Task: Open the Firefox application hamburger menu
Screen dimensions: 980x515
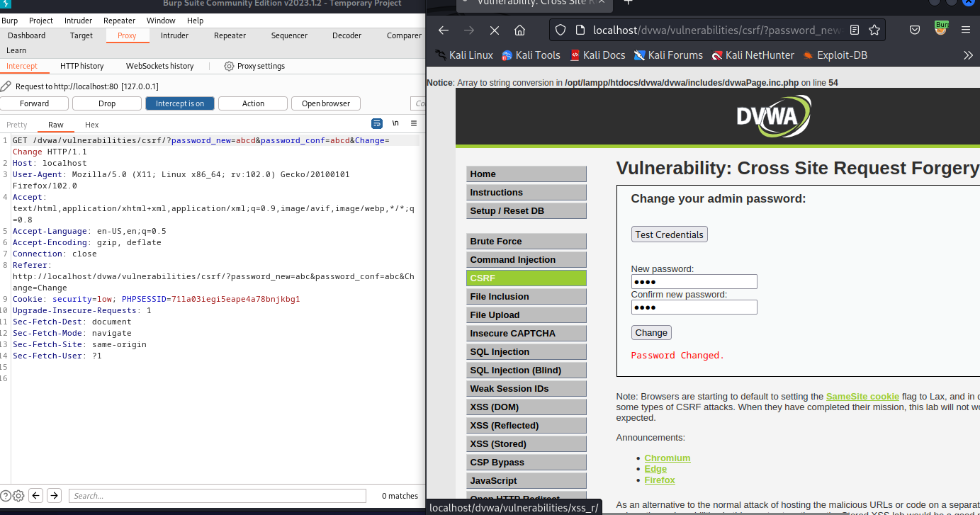Action: (966, 30)
